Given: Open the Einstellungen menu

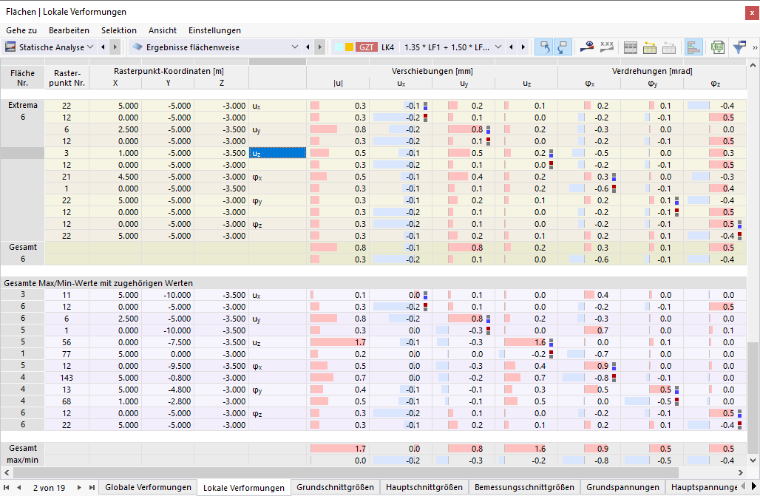Looking at the screenshot, I should click(x=214, y=30).
